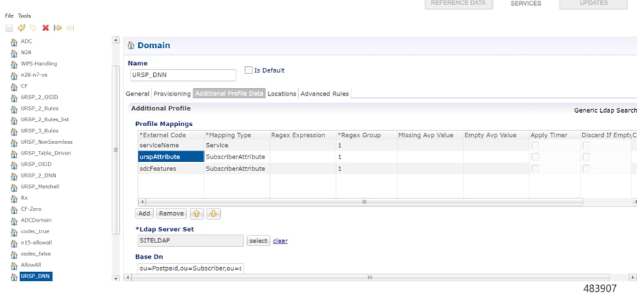Toggle Apply Timer checkbox in urspAttribute row

tap(535, 157)
